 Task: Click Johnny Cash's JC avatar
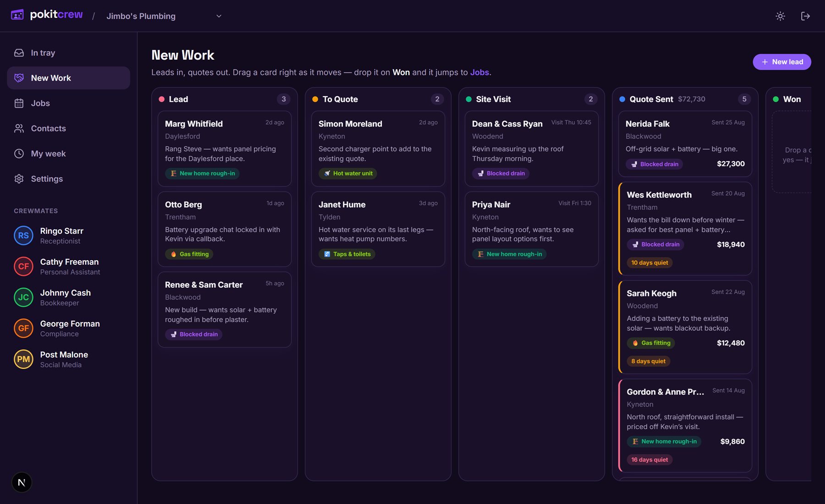[x=23, y=297]
